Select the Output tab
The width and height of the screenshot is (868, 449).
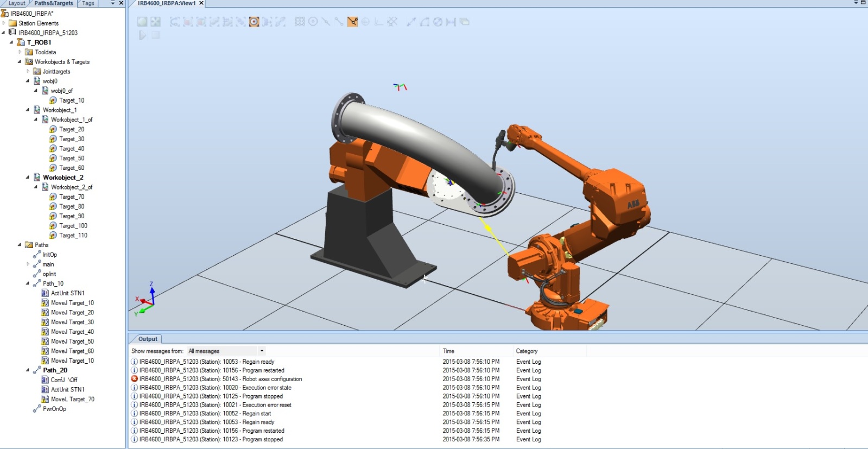pyautogui.click(x=148, y=339)
